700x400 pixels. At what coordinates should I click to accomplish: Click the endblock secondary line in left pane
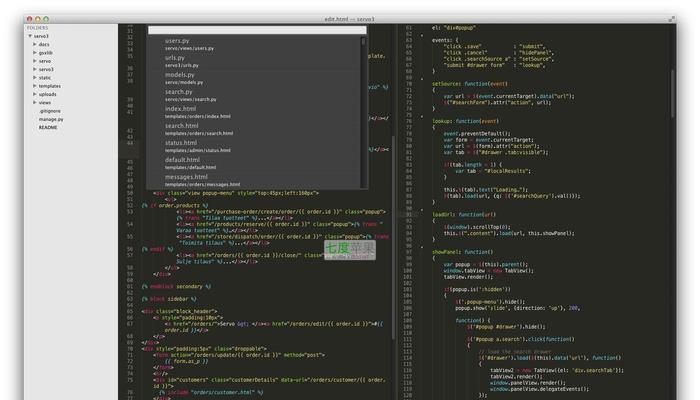coord(176,287)
